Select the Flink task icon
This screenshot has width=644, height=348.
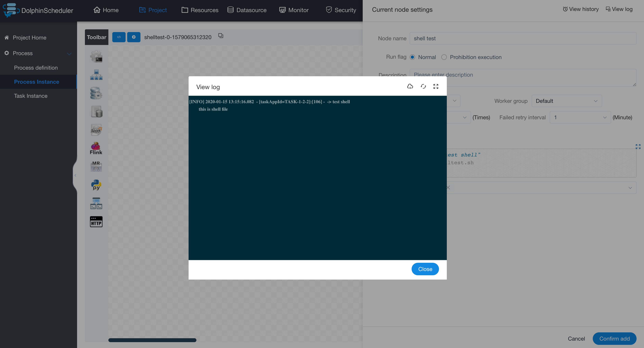(96, 148)
